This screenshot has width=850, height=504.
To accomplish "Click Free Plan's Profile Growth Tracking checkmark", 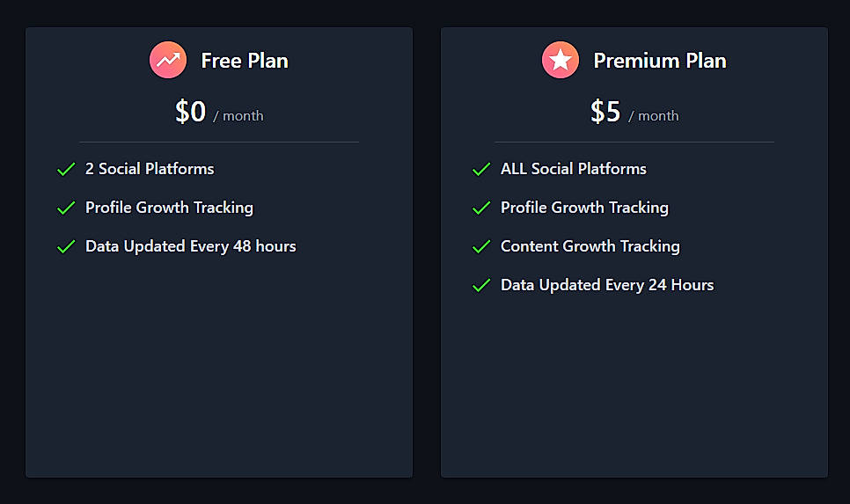I will [65, 208].
